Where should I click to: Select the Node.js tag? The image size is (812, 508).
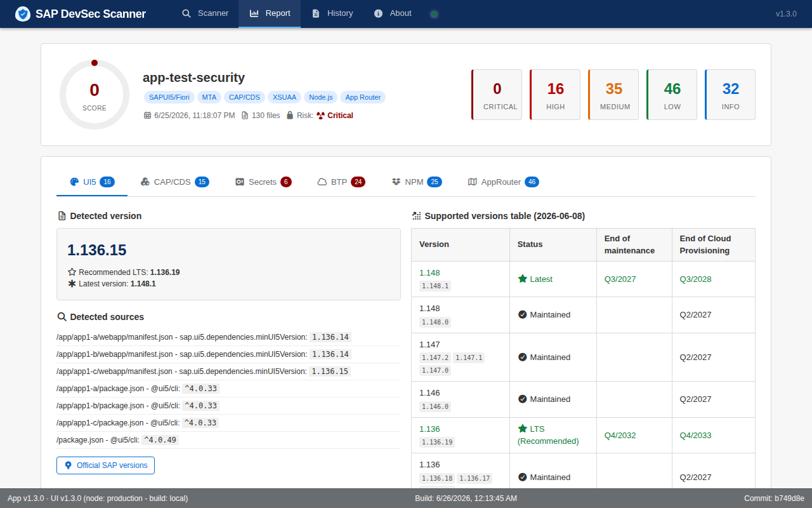point(321,97)
